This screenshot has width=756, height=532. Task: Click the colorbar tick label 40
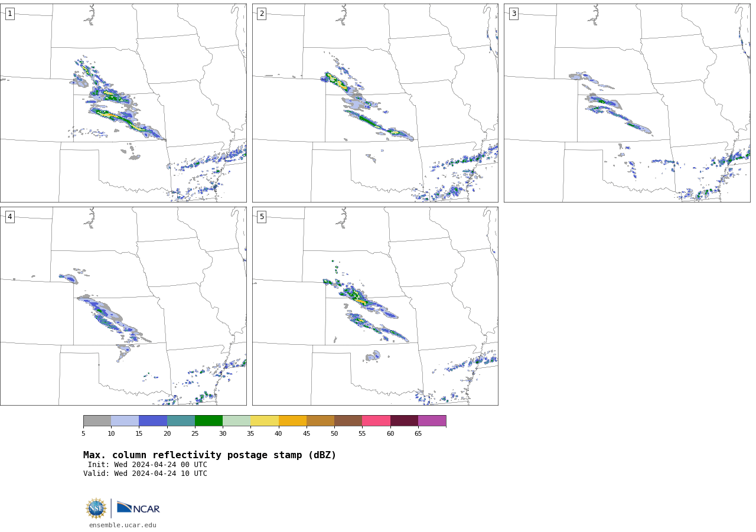click(279, 433)
